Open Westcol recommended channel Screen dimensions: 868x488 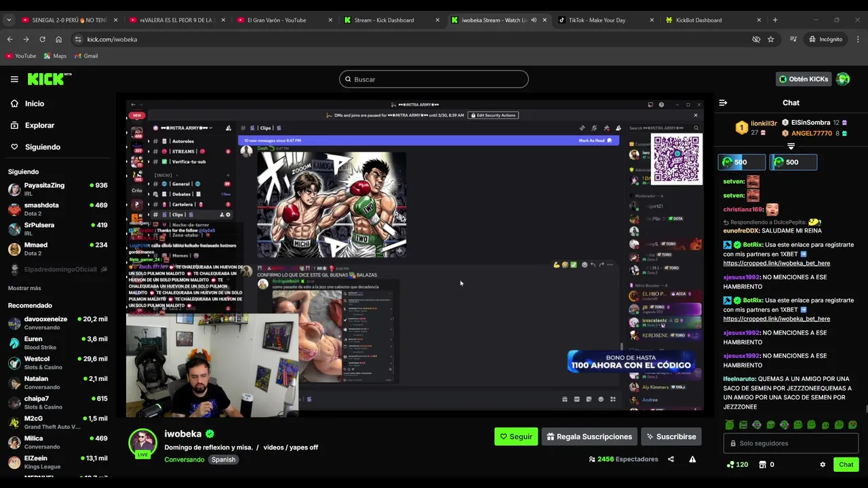(x=58, y=363)
